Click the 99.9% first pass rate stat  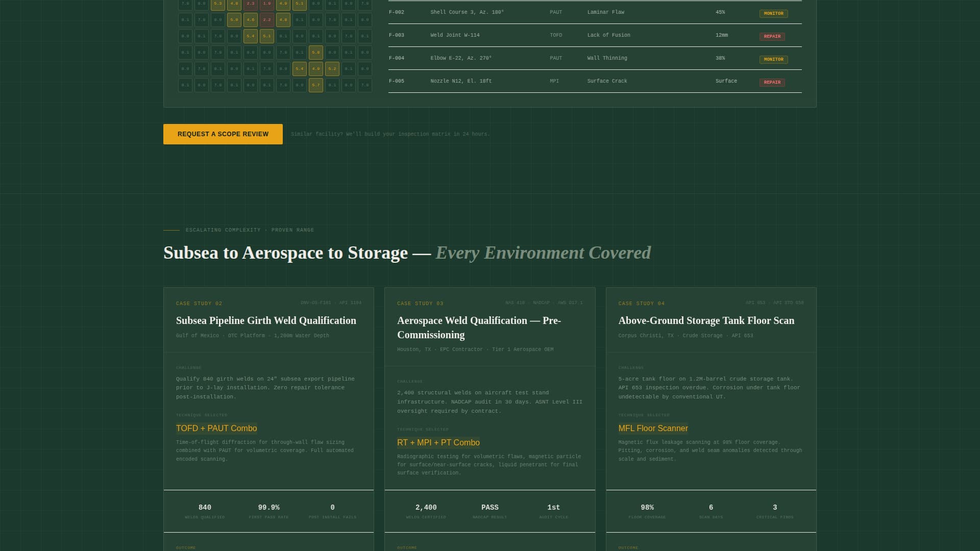pos(268,507)
